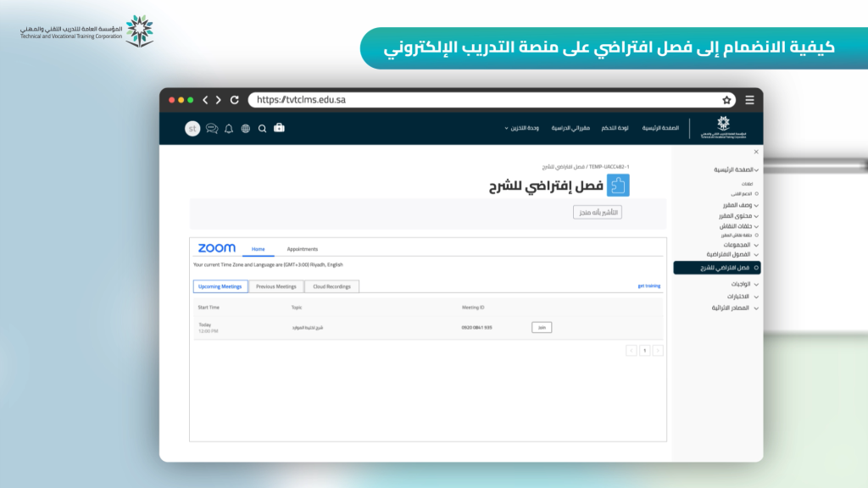
Task: Expand the الفصول الافتراضية sidebar section
Action: [732, 254]
